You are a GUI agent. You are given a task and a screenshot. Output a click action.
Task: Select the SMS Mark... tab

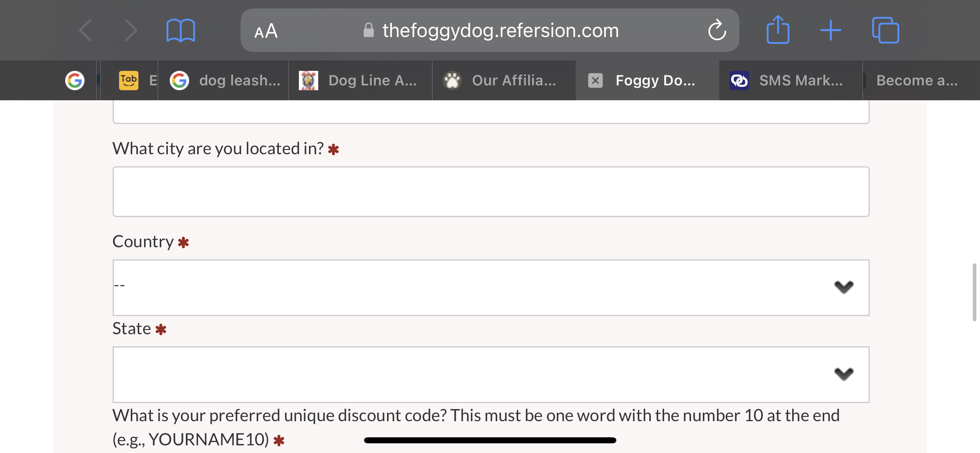pos(791,81)
